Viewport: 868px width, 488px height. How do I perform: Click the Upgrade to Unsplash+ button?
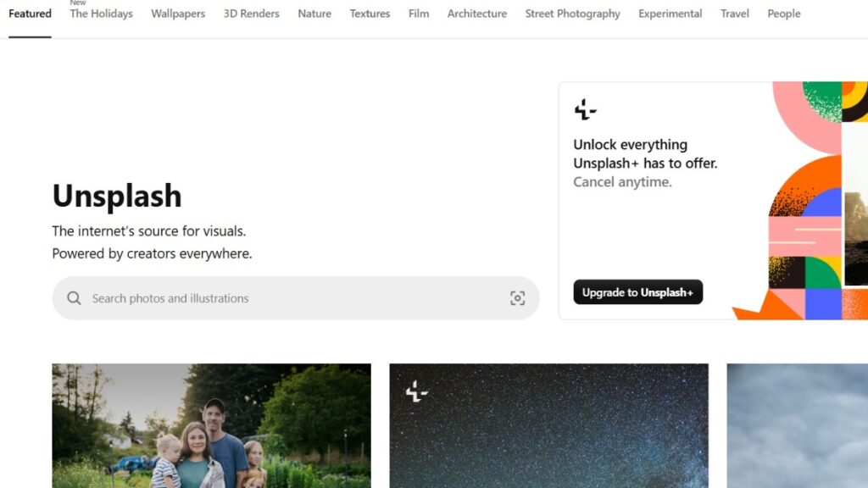[637, 292]
